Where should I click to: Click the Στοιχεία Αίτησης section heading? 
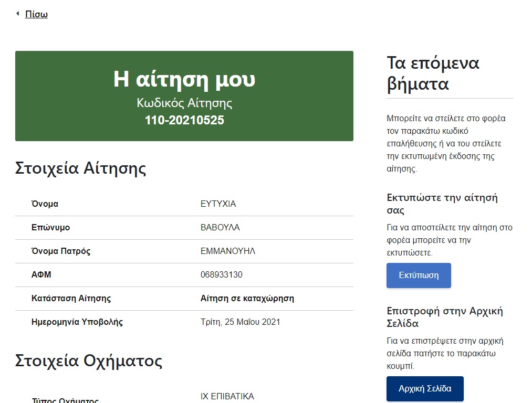click(x=81, y=168)
